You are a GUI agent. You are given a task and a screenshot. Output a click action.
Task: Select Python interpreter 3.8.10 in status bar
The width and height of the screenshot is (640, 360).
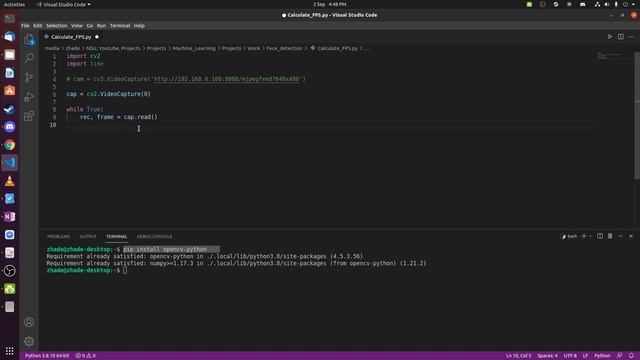[47, 356]
